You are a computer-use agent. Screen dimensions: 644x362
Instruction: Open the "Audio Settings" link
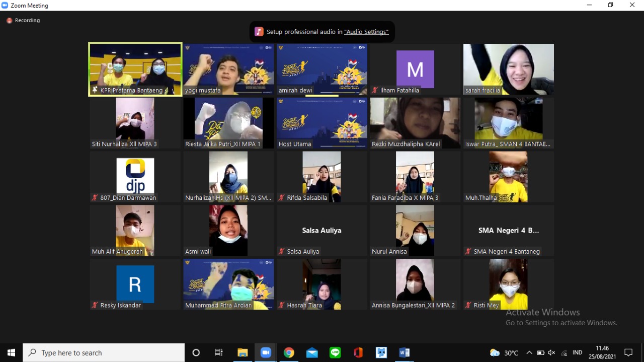[366, 32]
